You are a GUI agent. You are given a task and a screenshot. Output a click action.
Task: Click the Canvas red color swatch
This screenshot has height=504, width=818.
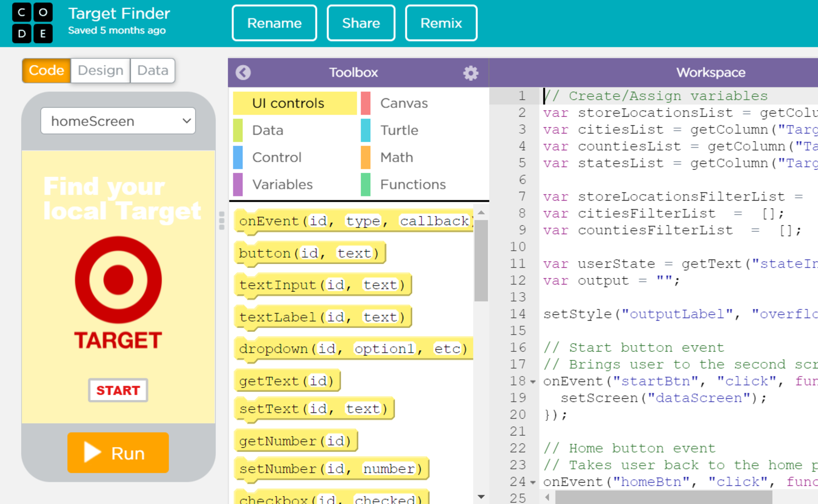pos(366,103)
